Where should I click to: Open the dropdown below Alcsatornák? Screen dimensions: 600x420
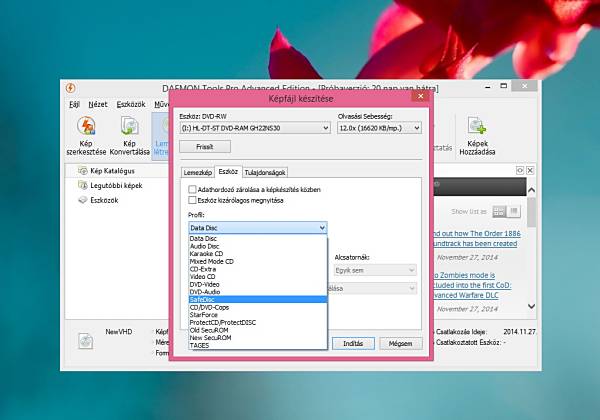click(x=372, y=288)
